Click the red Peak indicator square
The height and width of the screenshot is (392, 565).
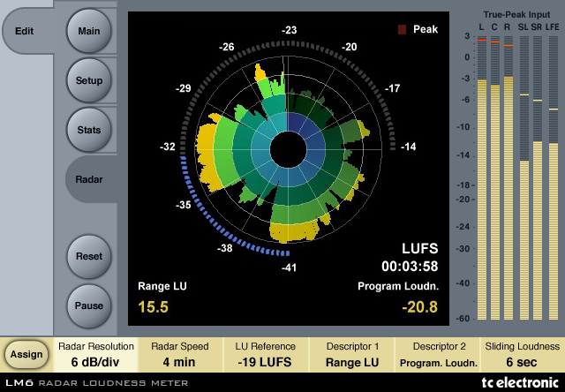pyautogui.click(x=402, y=29)
